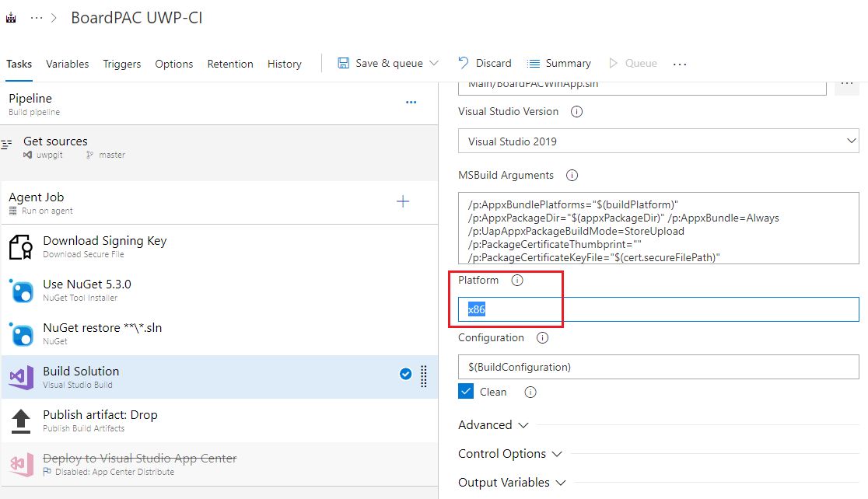Expand the Advanced section
The width and height of the screenshot is (868, 499).
tap(492, 425)
